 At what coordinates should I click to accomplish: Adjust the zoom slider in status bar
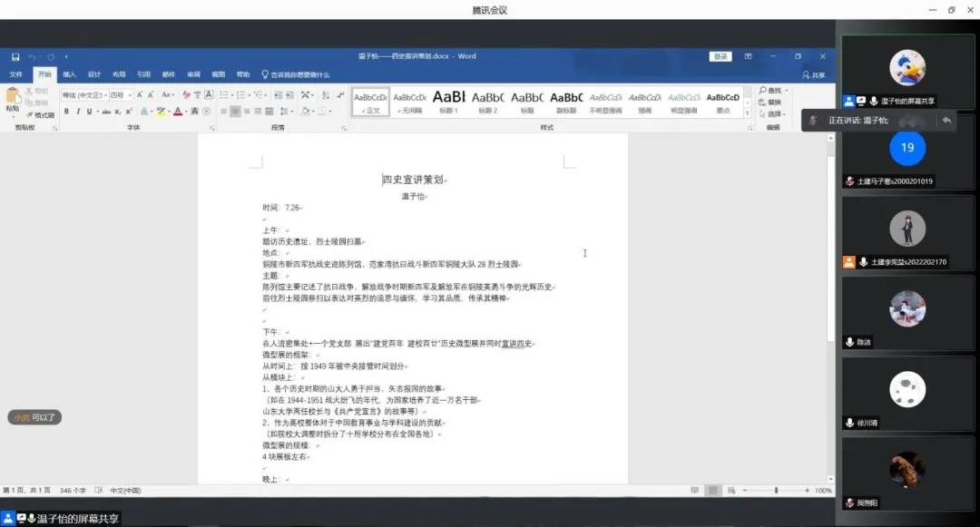[x=776, y=491]
